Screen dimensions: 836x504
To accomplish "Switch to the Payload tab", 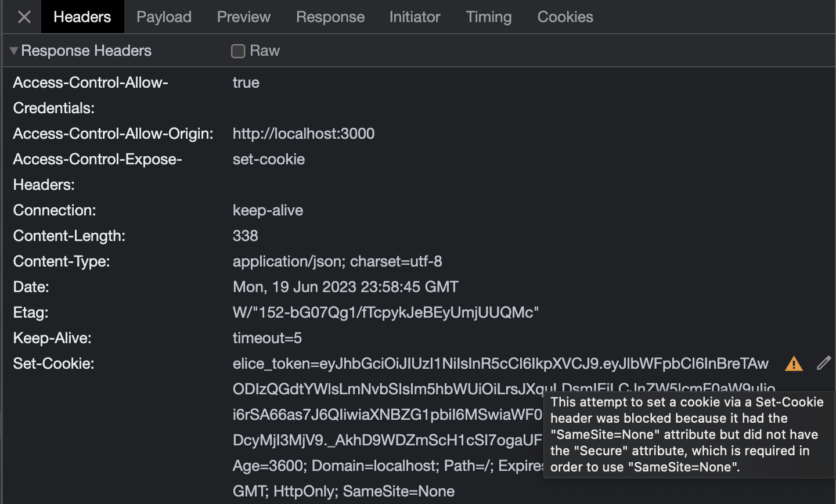I will pos(164,17).
